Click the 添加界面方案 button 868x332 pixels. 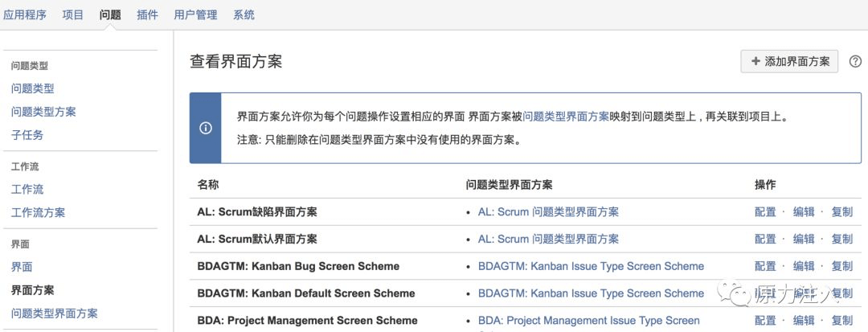coord(789,61)
